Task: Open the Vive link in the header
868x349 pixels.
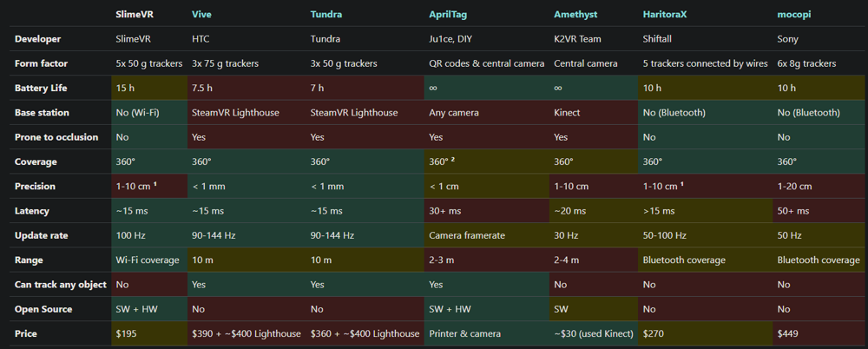Action: tap(200, 15)
